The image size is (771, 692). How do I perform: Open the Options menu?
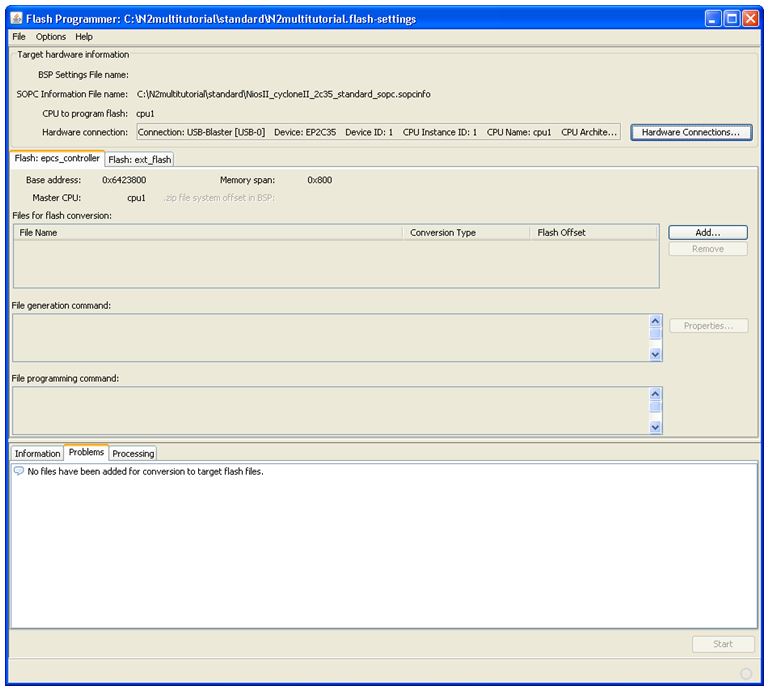click(51, 37)
